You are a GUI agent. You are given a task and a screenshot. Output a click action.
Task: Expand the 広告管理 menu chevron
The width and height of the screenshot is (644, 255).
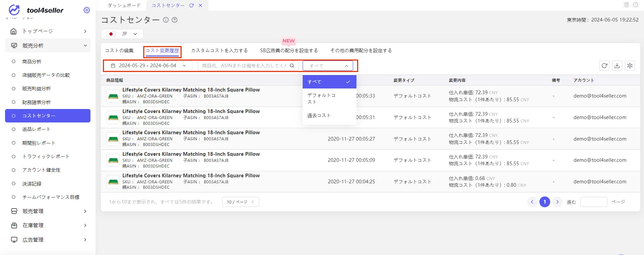point(85,240)
